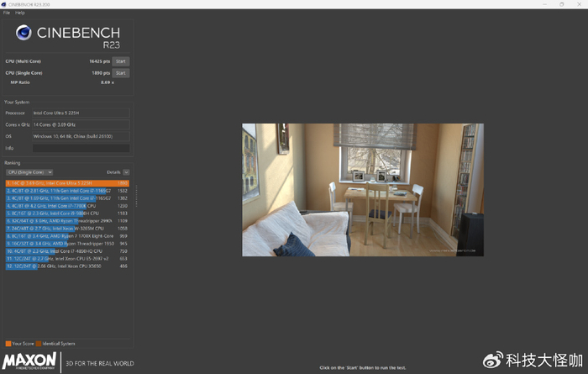Click the 1890 pts single core score

pos(101,73)
